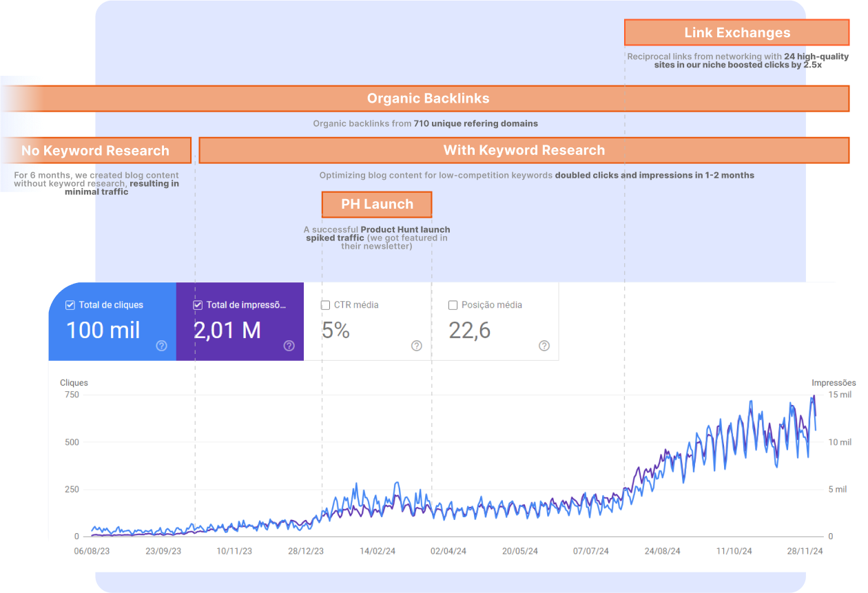The image size is (868, 593).
Task: Select the No Keyword Research banner
Action: click(95, 150)
